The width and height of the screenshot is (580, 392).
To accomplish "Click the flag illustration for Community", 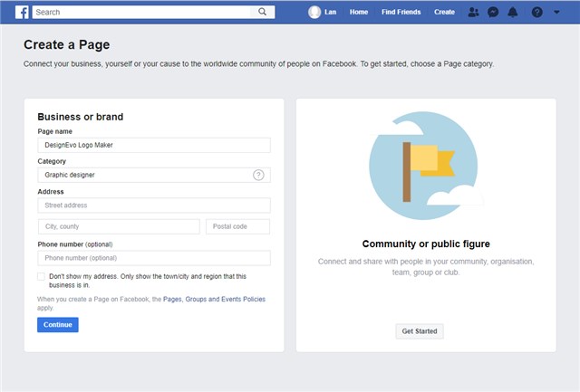I will 426,163.
